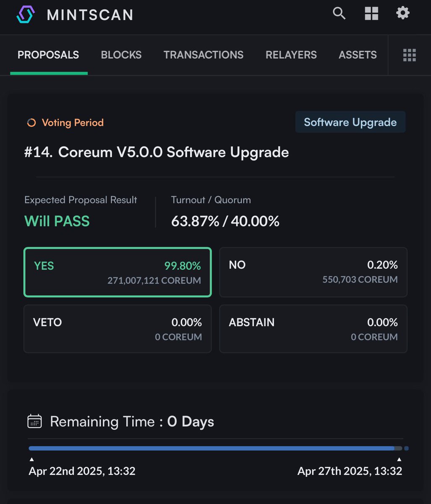
Task: Open the RELAYERS tab
Action: pyautogui.click(x=291, y=55)
